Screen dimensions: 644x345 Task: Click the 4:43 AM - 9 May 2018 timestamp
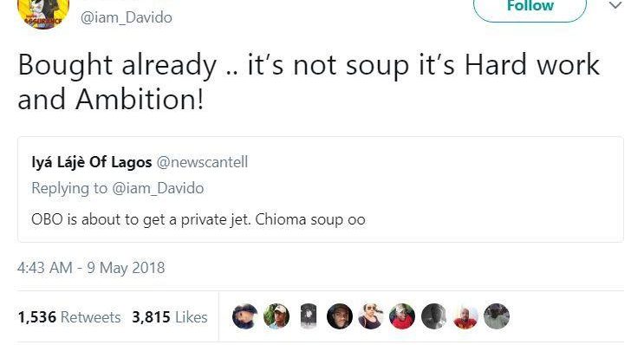[91, 268]
